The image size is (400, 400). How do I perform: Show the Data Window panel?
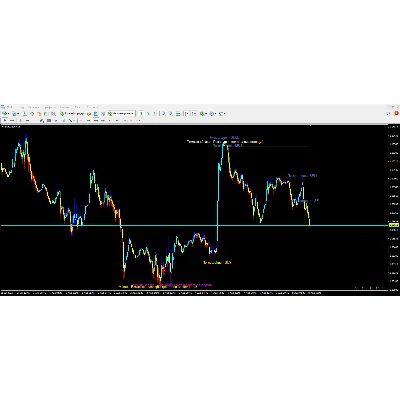pyautogui.click(x=32, y=114)
